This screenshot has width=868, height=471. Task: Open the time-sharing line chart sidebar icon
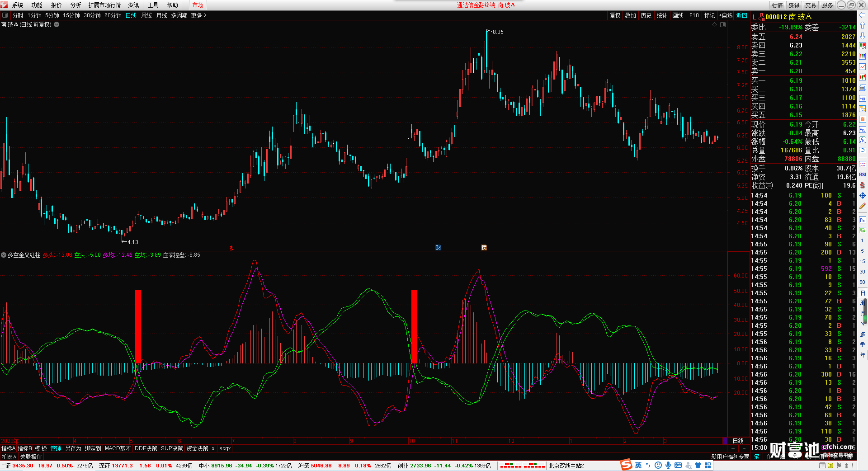pos(863,67)
